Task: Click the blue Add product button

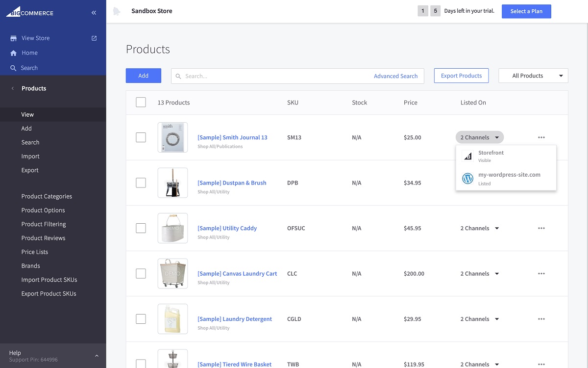Action: [x=143, y=76]
